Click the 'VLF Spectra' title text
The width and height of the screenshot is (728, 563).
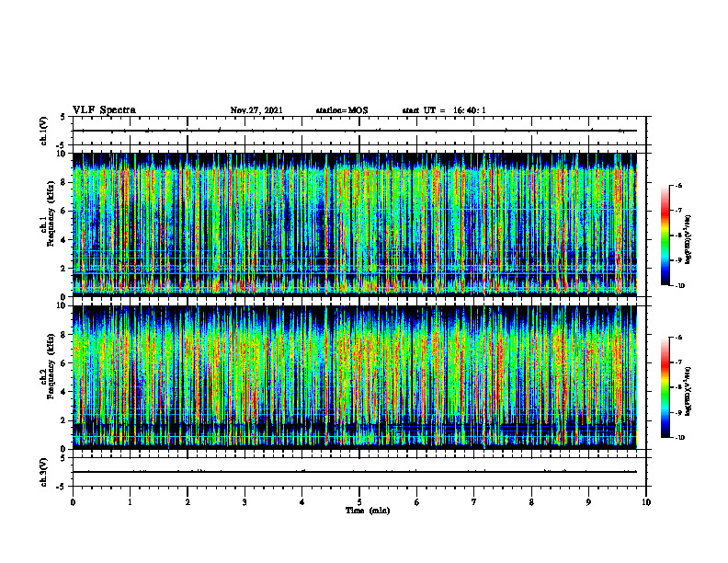pos(104,110)
